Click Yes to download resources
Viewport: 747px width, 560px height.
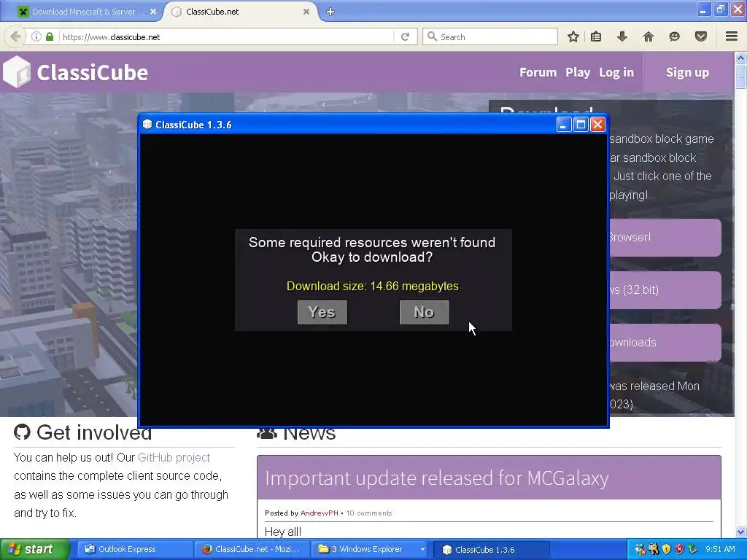pyautogui.click(x=322, y=312)
